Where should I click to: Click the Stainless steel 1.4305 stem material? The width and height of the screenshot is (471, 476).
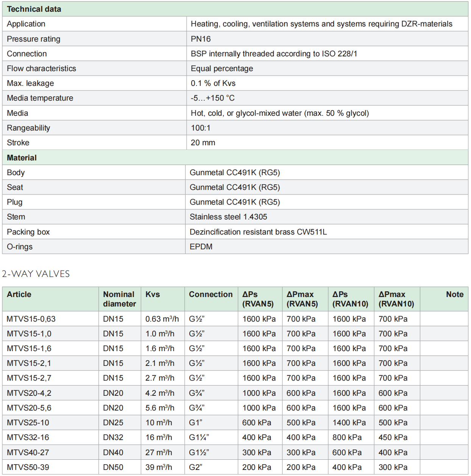pyautogui.click(x=228, y=217)
